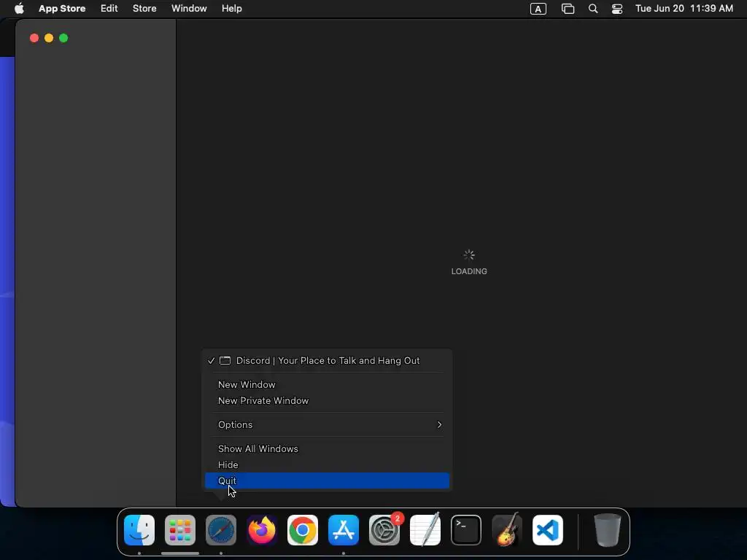
Task: Open TextEdit from the Dock
Action: click(x=425, y=530)
